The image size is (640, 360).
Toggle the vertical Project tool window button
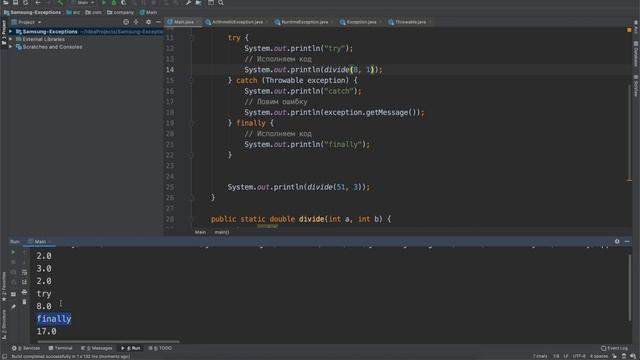click(x=4, y=33)
